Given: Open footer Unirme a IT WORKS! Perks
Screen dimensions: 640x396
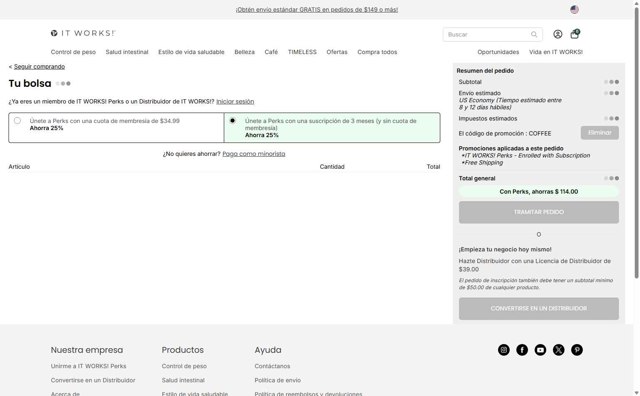Looking at the screenshot, I should (x=89, y=366).
